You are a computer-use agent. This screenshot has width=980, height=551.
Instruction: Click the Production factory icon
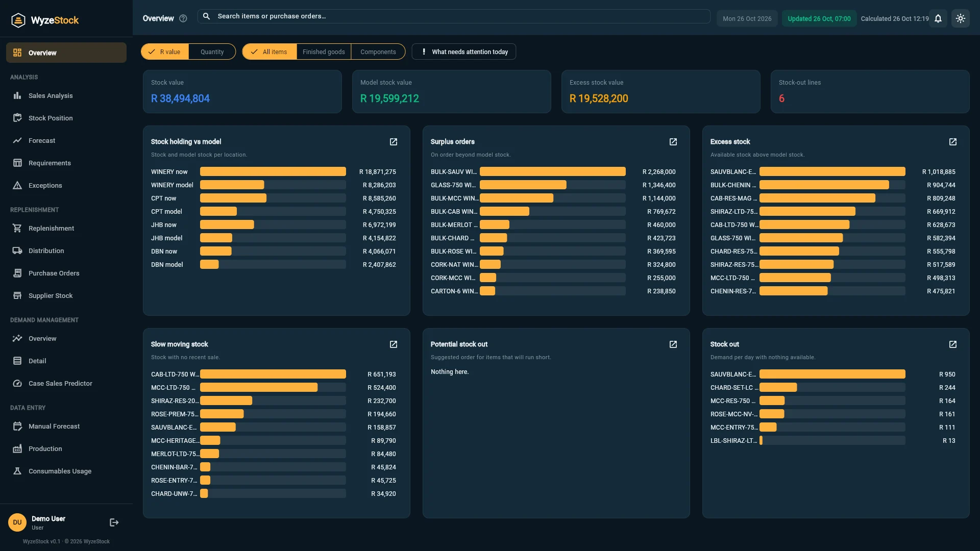tap(17, 448)
